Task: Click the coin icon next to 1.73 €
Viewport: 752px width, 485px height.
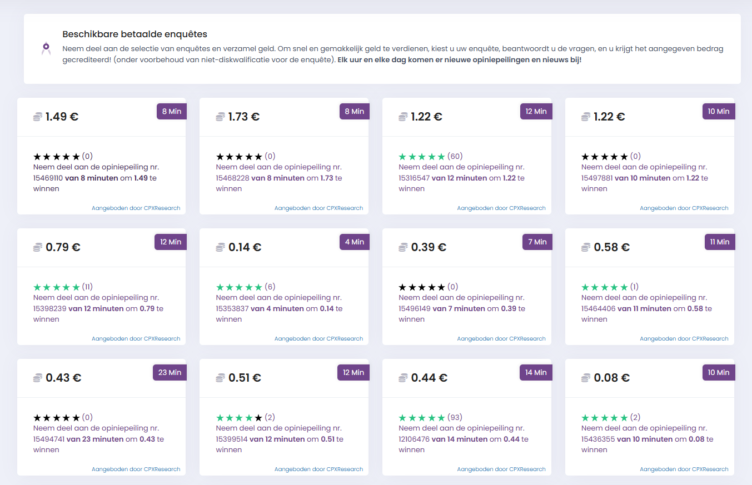Action: [x=221, y=117]
